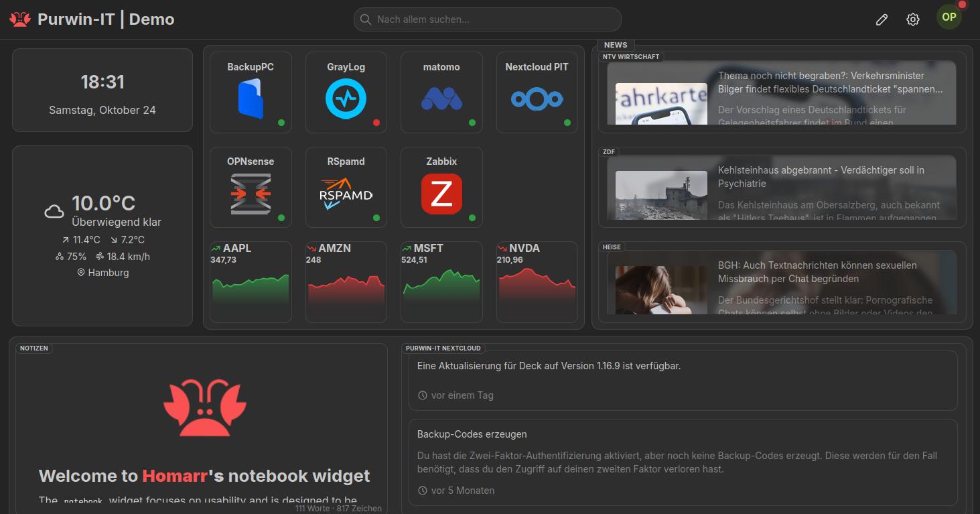Open the GrayLog app icon

[x=346, y=99]
